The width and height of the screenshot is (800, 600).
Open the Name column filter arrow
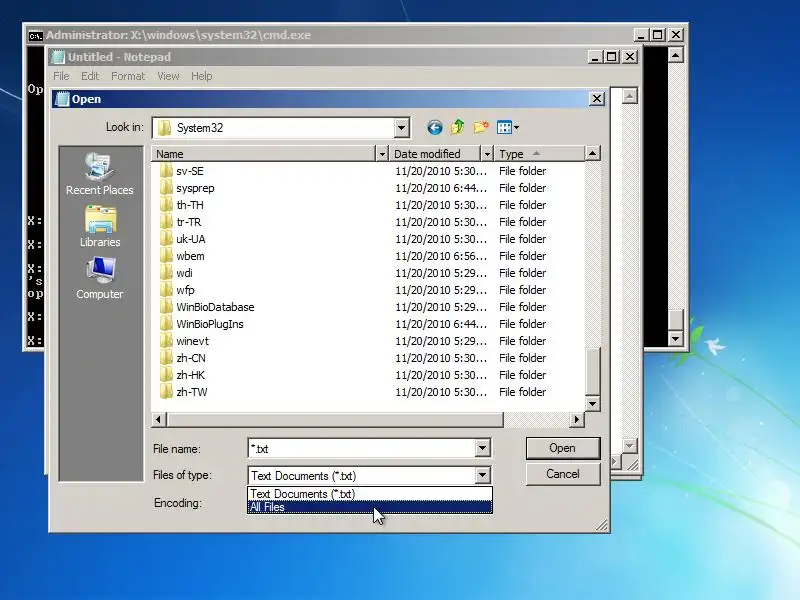[x=382, y=154]
